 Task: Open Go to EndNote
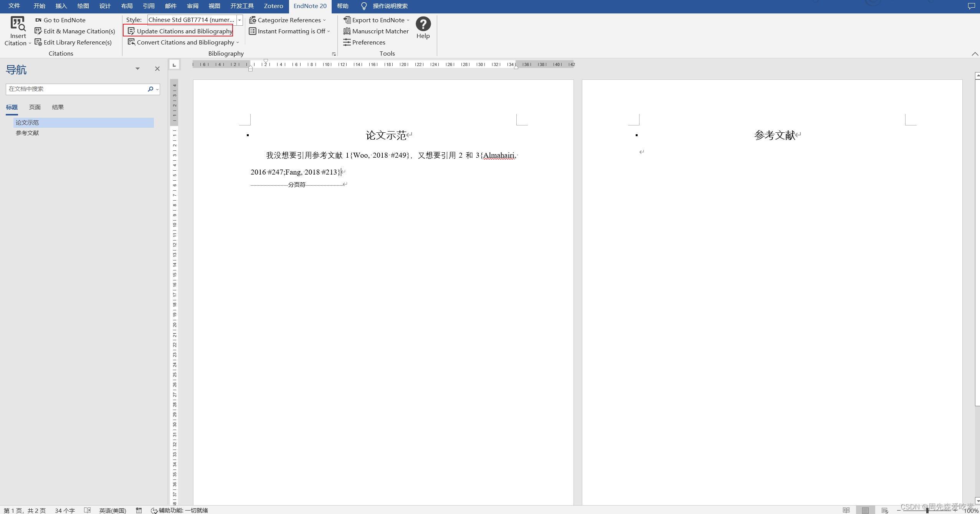click(x=64, y=20)
